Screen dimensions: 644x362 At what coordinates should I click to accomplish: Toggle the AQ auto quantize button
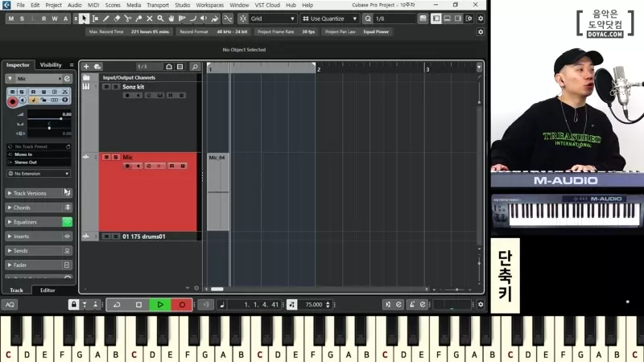click(x=10, y=305)
